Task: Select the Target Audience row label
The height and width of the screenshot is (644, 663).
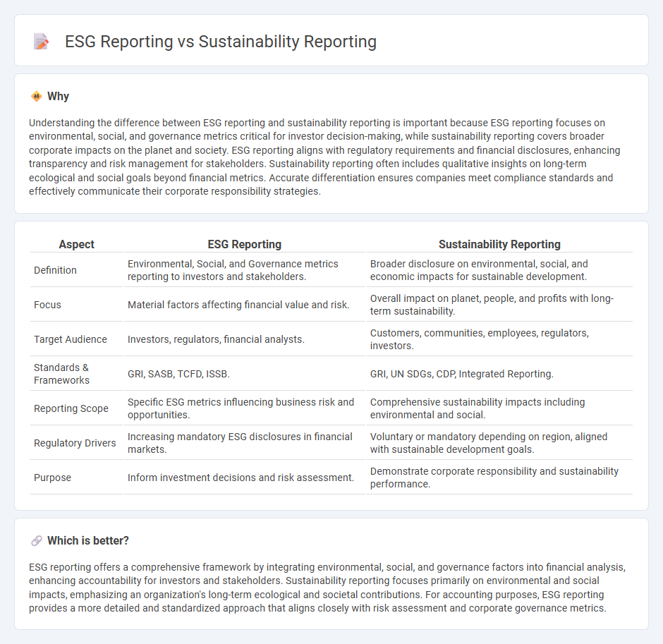Action: [71, 339]
